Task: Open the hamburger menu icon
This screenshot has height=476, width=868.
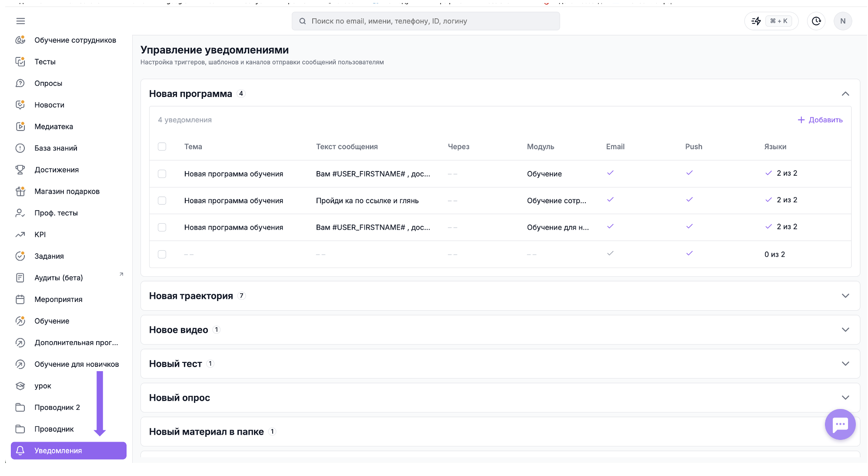Action: tap(20, 21)
